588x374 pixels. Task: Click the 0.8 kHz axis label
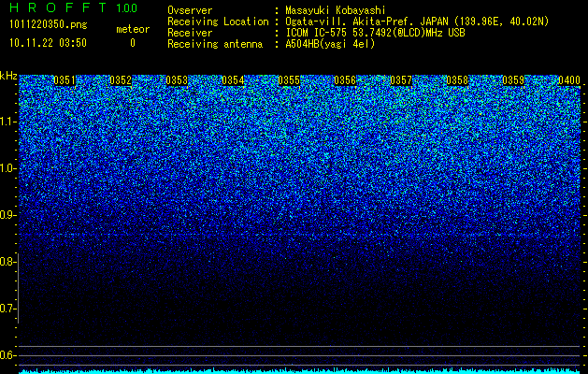tap(7, 262)
